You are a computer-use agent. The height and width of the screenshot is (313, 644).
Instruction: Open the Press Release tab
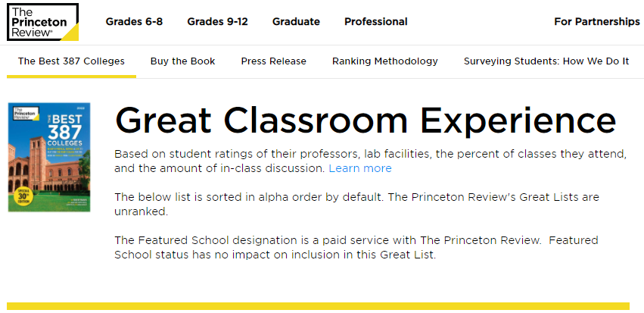[x=273, y=61]
